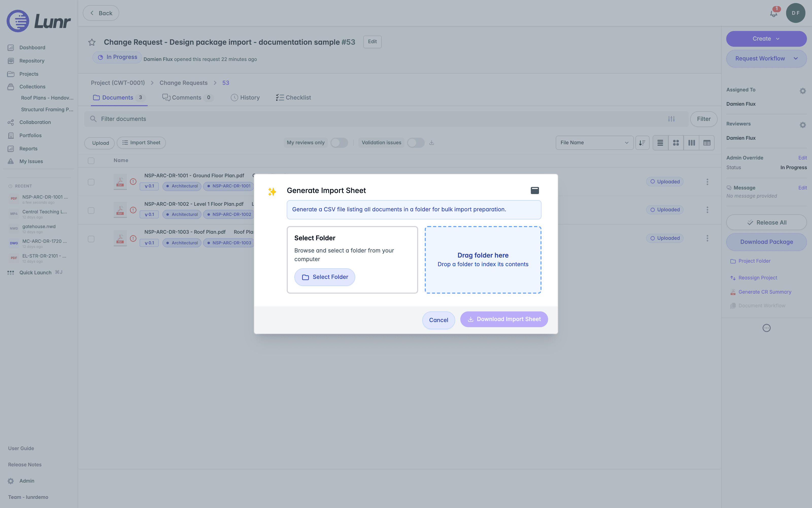The height and width of the screenshot is (508, 812).
Task: Go to Dashboard in sidebar
Action: tap(32, 48)
